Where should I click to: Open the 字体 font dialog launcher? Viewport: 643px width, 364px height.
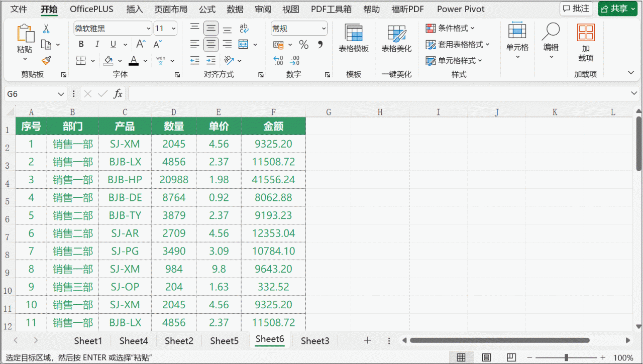pyautogui.click(x=177, y=75)
